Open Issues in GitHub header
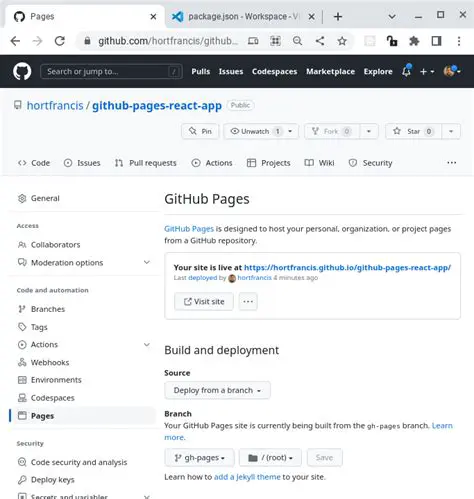This screenshot has width=474, height=499. point(231,71)
